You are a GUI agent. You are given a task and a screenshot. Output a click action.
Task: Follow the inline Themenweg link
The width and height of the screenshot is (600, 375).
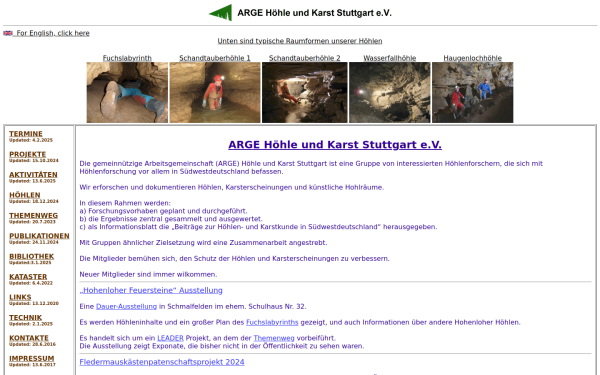pos(274,338)
